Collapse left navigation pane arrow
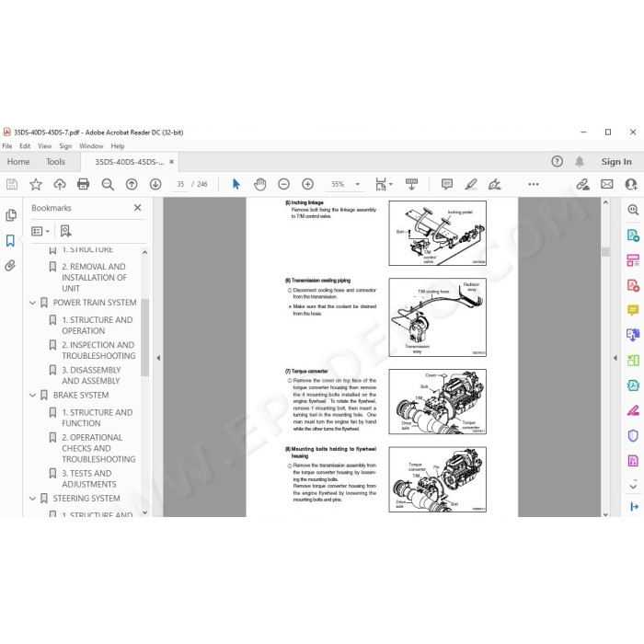The image size is (644, 644). 158,358
